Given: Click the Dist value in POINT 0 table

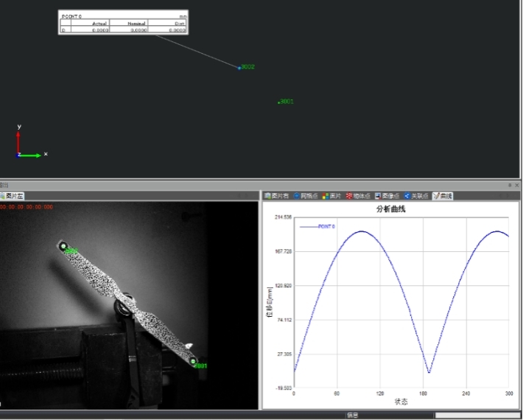Looking at the screenshot, I should pyautogui.click(x=176, y=30).
